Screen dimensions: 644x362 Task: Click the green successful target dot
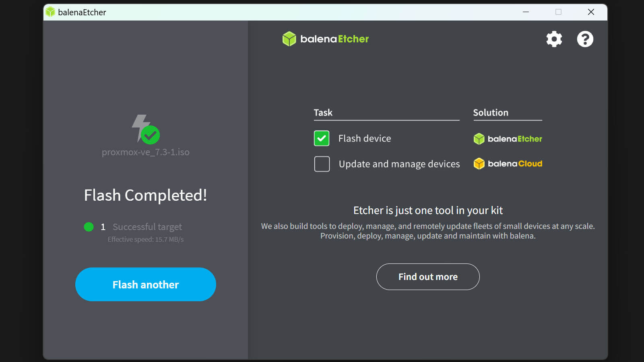click(89, 227)
